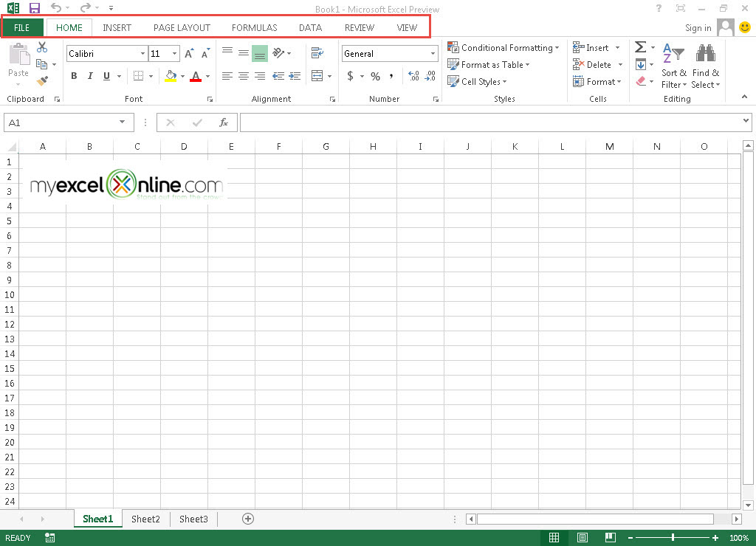
Task: Click Increase Indent icon
Action: click(x=295, y=76)
